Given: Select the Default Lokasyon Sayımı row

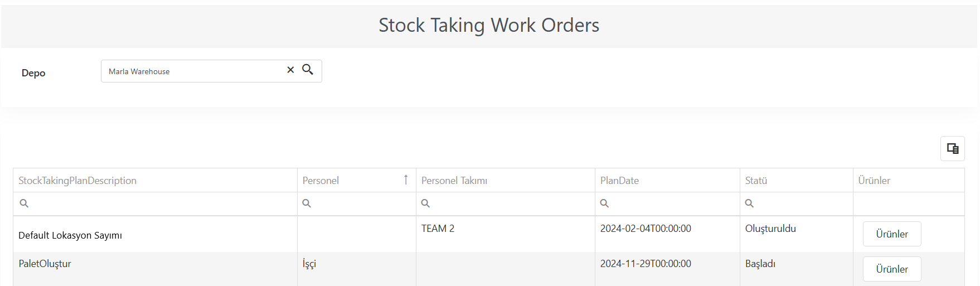Looking at the screenshot, I should pos(70,235).
